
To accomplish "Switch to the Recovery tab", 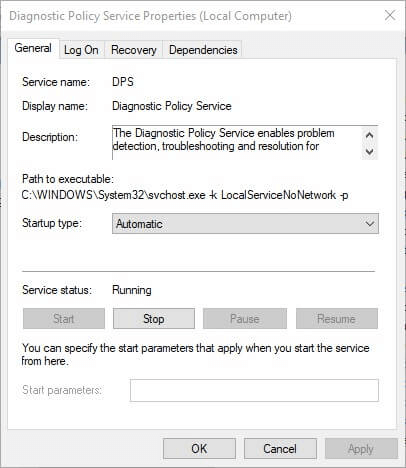I will point(134,50).
